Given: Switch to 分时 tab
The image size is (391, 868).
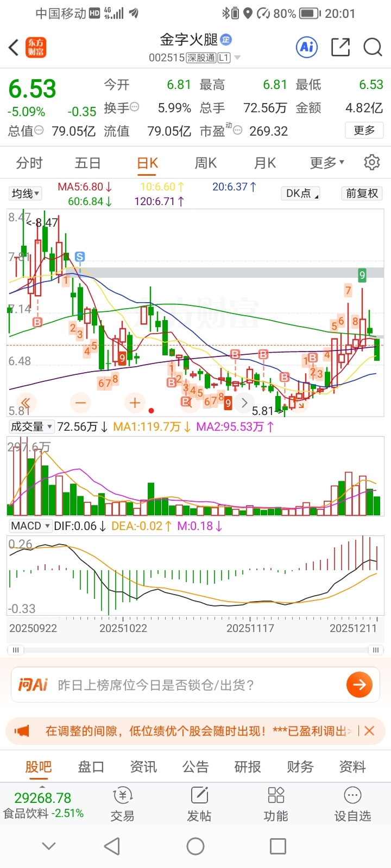Looking at the screenshot, I should point(29,163).
